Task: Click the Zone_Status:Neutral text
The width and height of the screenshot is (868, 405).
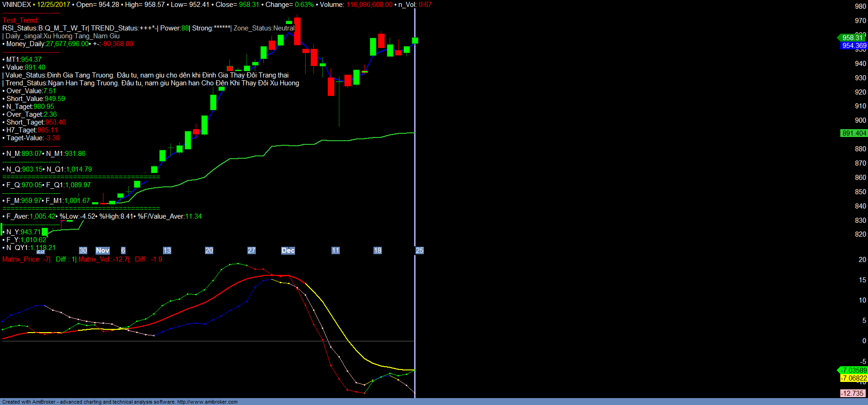Action: click(264, 28)
